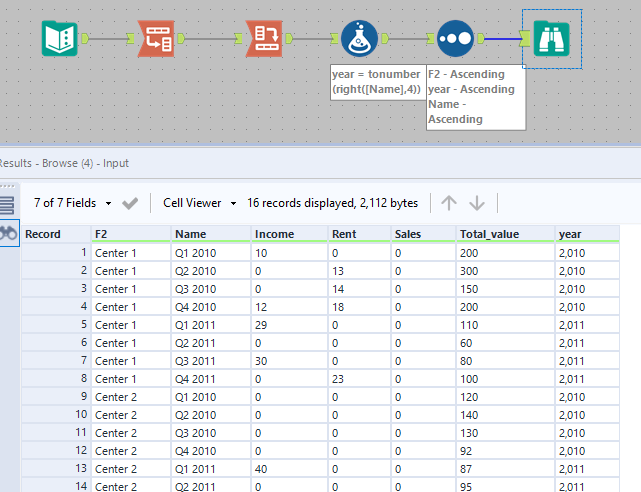Screen dimensions: 641x492
Task: Open the Cell Viewer dropdown
Action: [199, 203]
